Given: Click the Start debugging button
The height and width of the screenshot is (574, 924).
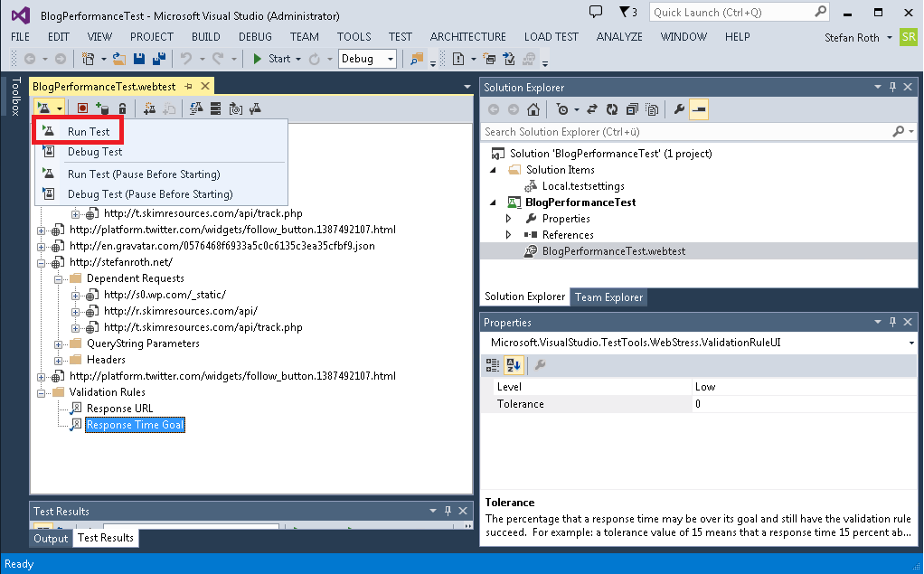Looking at the screenshot, I should 271,59.
